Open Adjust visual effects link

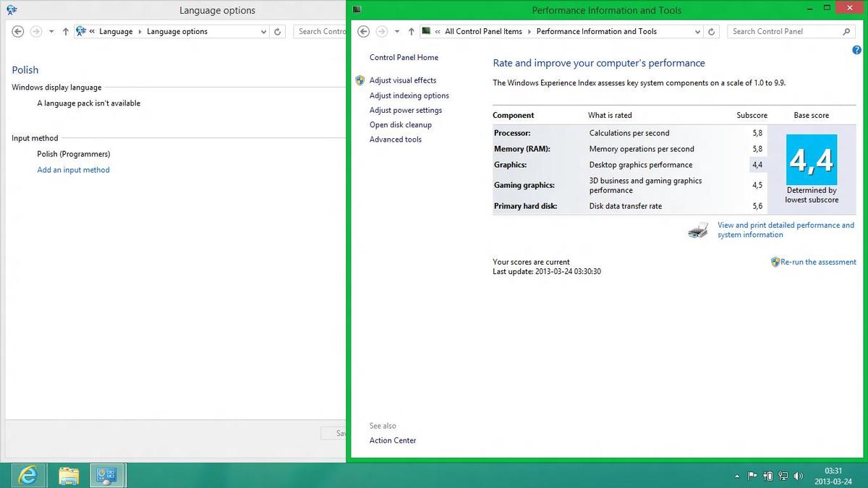pyautogui.click(x=403, y=80)
